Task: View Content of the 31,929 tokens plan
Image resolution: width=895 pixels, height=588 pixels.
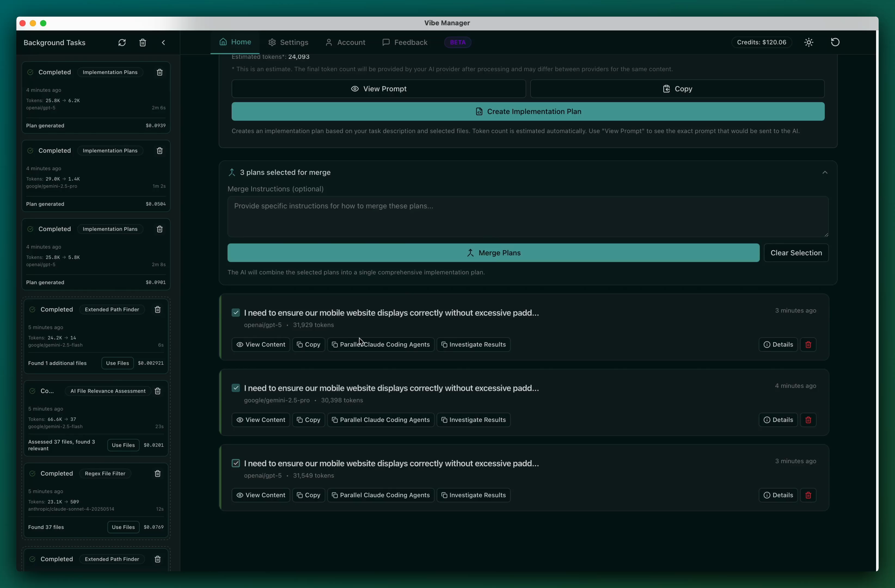Action: 261,344
